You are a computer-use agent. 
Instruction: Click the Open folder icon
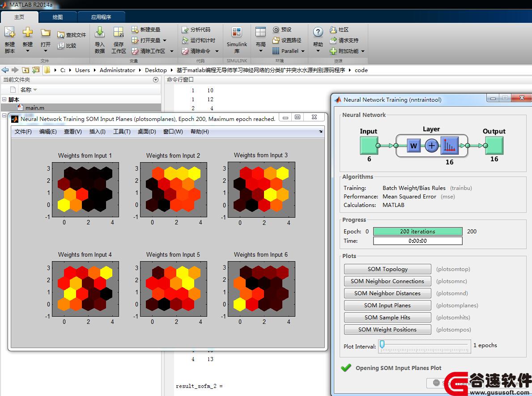[46, 32]
